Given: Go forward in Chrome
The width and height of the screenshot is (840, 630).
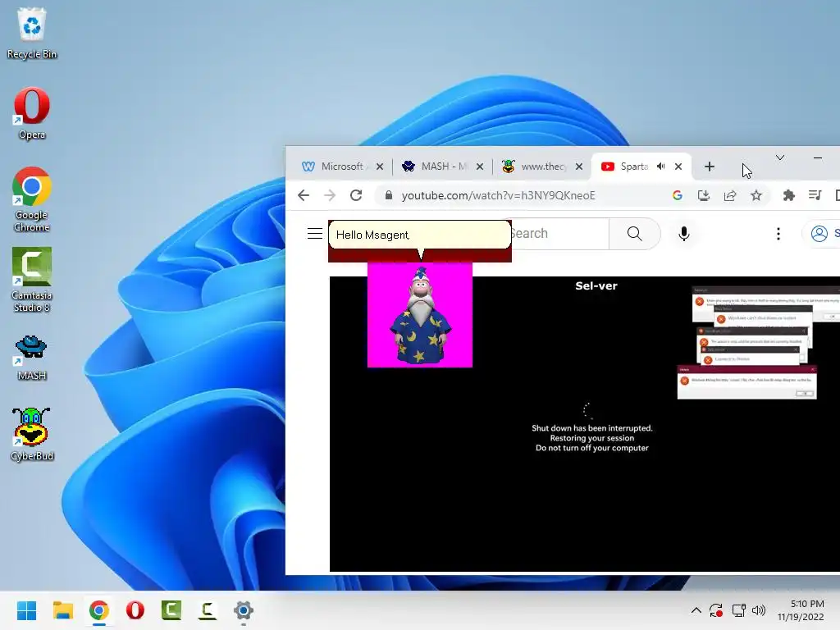Looking at the screenshot, I should coord(330,195).
